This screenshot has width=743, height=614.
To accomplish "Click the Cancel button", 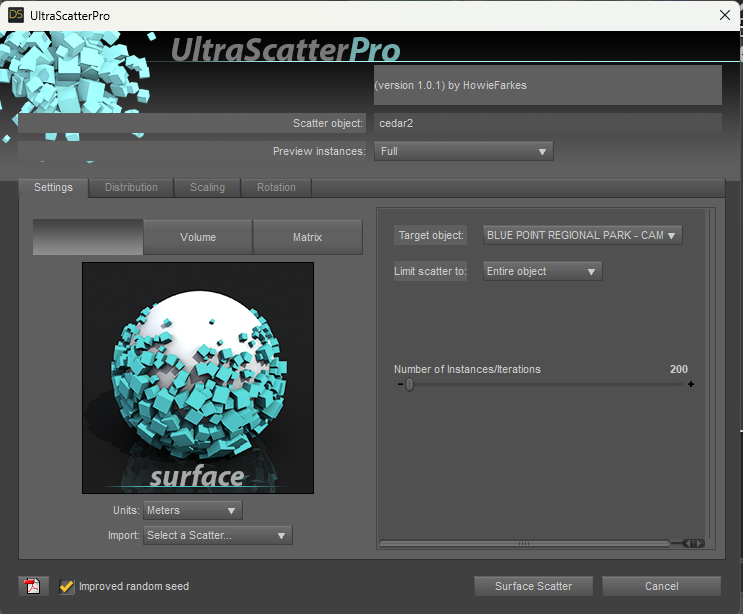I will click(x=661, y=586).
